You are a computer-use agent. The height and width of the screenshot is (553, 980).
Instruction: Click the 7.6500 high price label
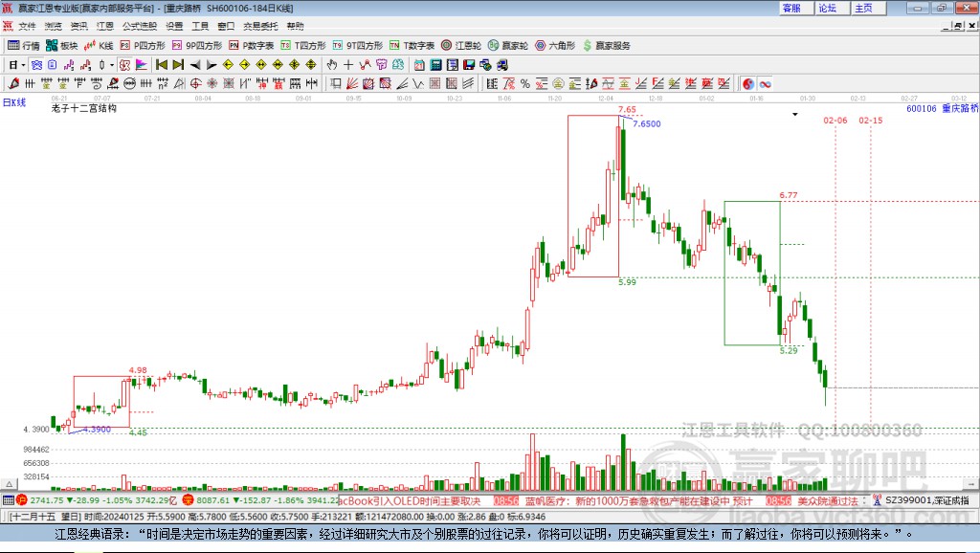(647, 123)
